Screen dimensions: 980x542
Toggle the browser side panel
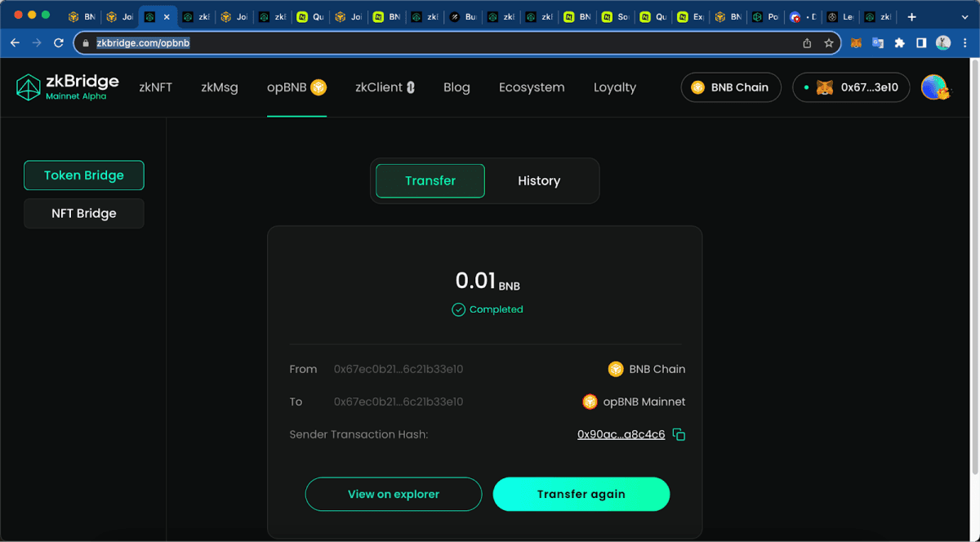[921, 42]
